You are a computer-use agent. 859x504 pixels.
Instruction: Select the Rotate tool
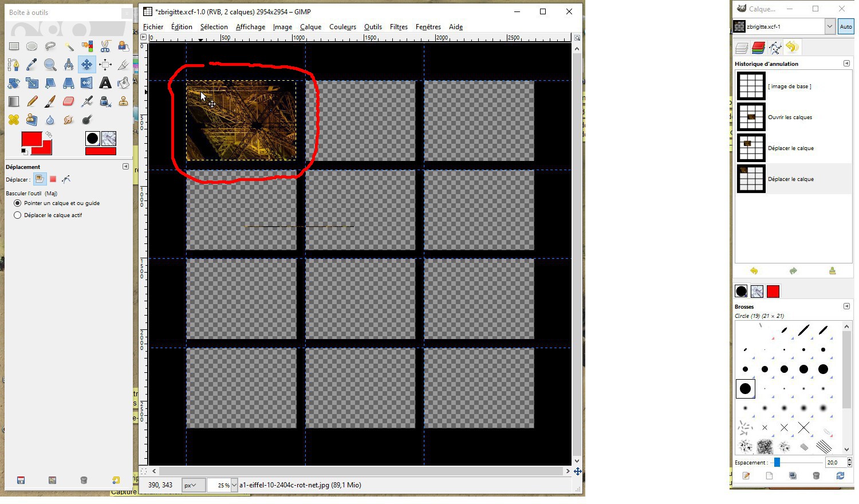pos(14,83)
